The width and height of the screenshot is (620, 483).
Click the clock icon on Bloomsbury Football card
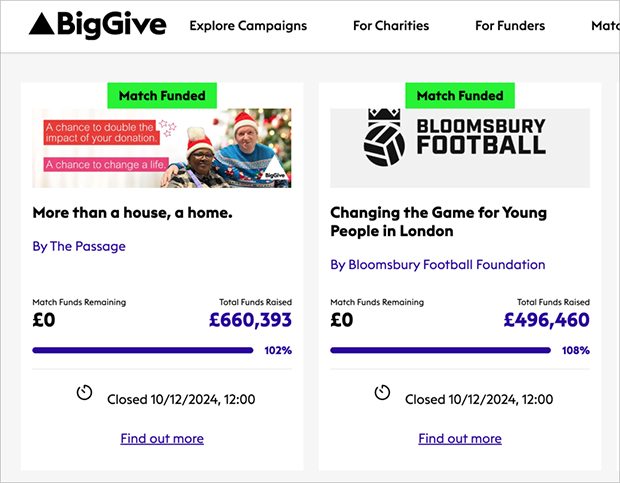[382, 392]
